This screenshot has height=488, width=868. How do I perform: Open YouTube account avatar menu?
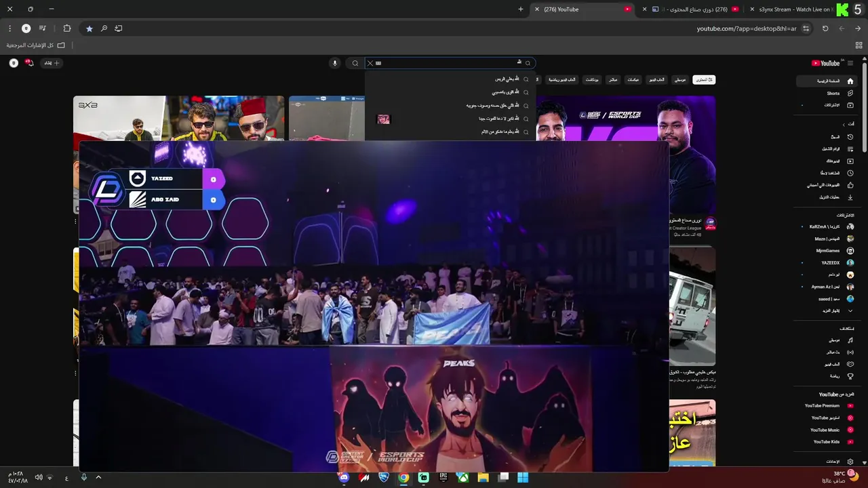pos(14,63)
